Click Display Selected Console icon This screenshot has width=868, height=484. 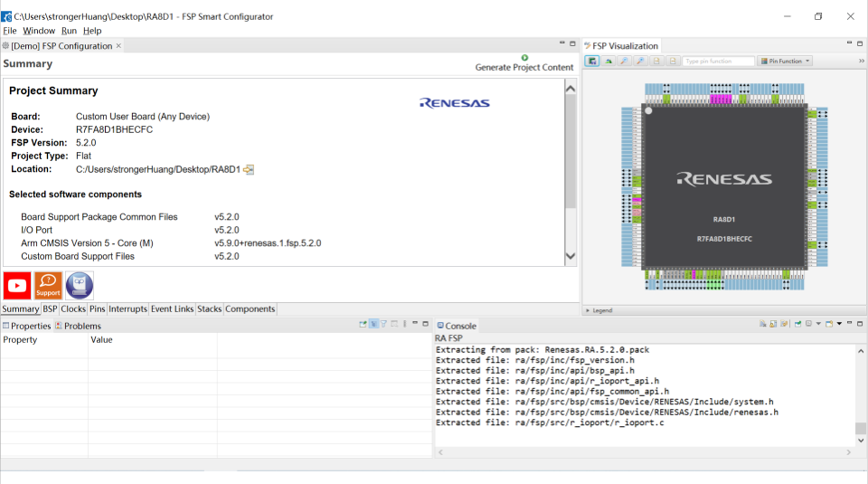(x=808, y=323)
